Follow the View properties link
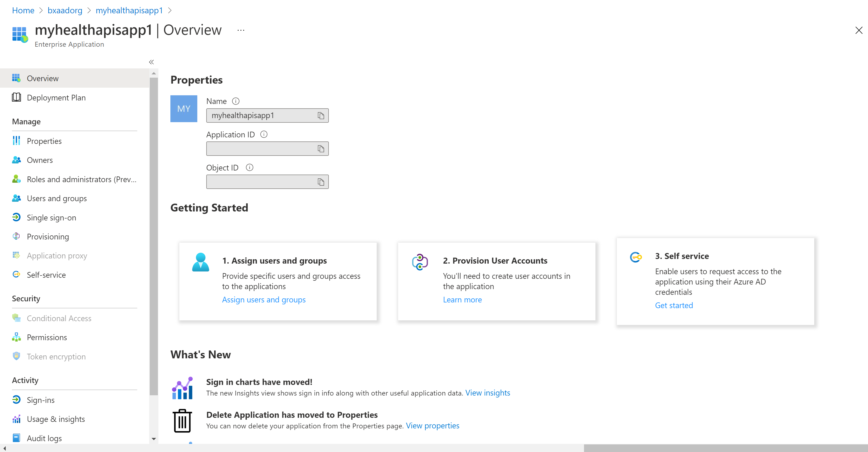 coord(432,426)
